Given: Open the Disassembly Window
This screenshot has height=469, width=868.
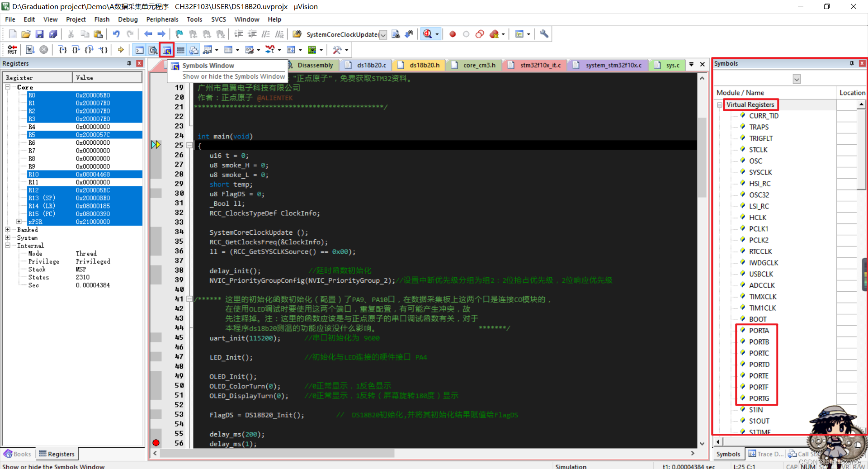Looking at the screenshot, I should click(153, 50).
